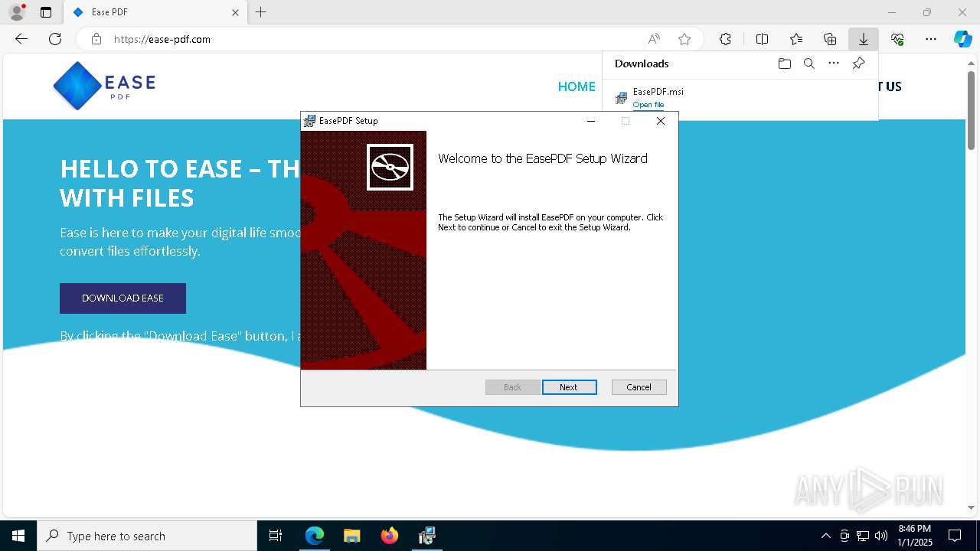This screenshot has height=551, width=980.
Task: Click the DOWNLOAD EASE button
Action: [122, 298]
